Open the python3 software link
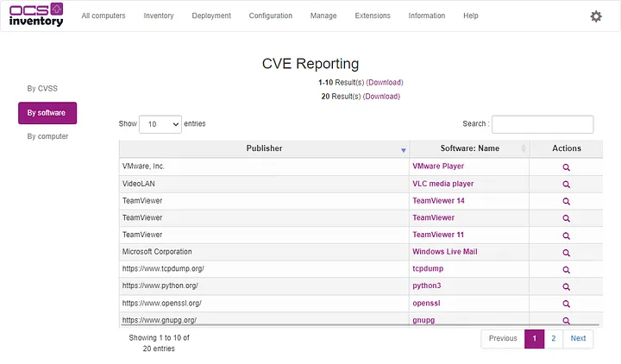621x364 pixels. coord(427,286)
